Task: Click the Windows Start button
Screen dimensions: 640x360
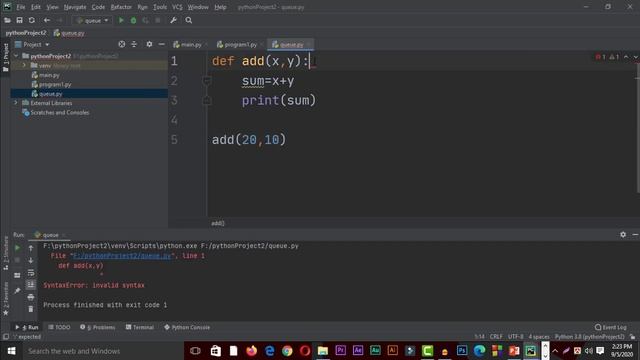Action: pyautogui.click(x=11, y=351)
